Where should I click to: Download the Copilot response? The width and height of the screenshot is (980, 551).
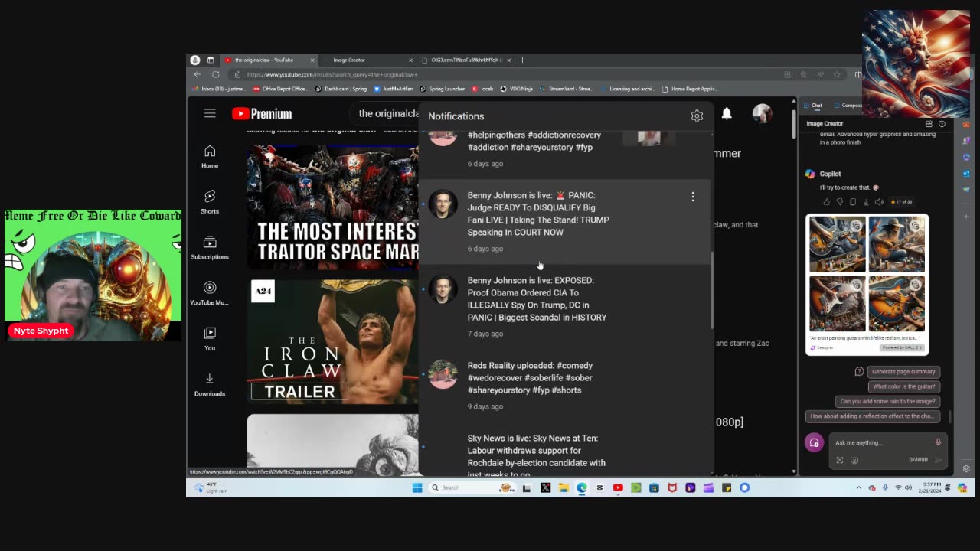866,202
